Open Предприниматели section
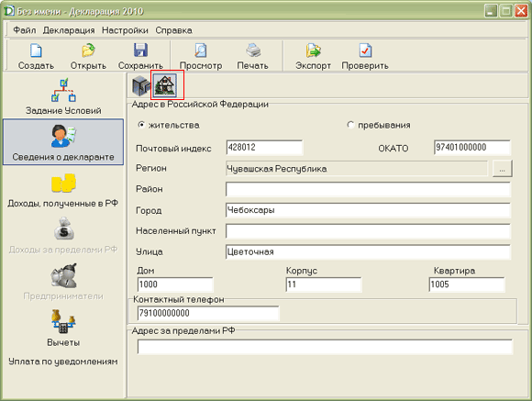This screenshot has height=401, width=532. [x=63, y=282]
